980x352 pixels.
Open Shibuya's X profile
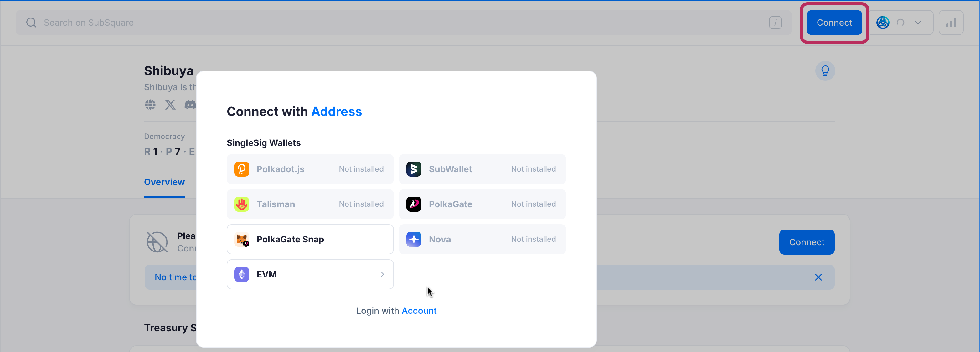170,105
